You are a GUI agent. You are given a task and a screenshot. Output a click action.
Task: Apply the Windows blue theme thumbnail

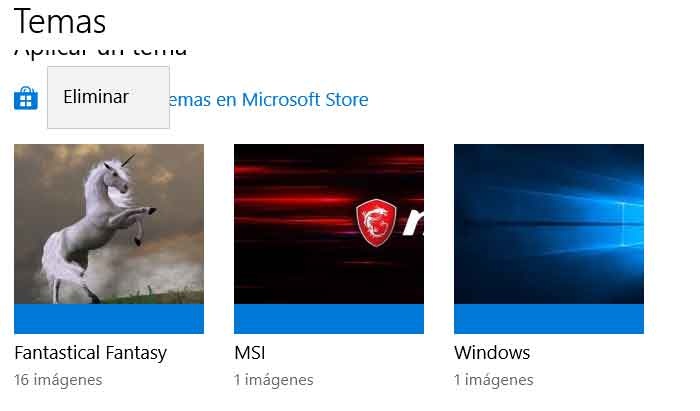pyautogui.click(x=549, y=239)
